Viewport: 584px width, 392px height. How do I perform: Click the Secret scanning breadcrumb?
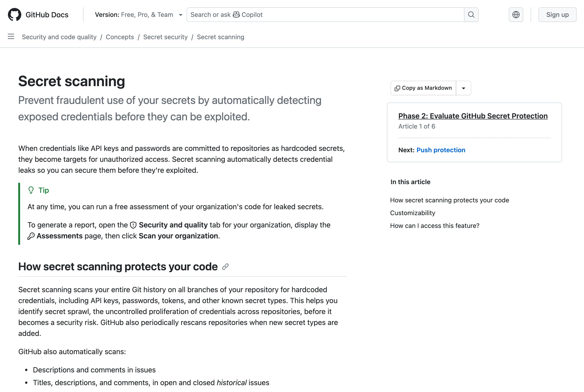tap(220, 37)
